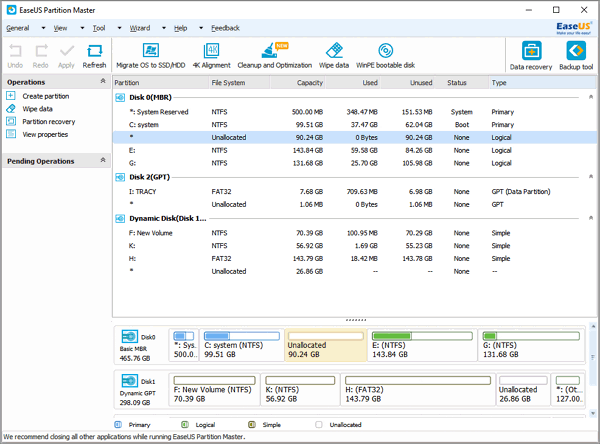Select H: (FAT32) block in disk map

[418, 390]
